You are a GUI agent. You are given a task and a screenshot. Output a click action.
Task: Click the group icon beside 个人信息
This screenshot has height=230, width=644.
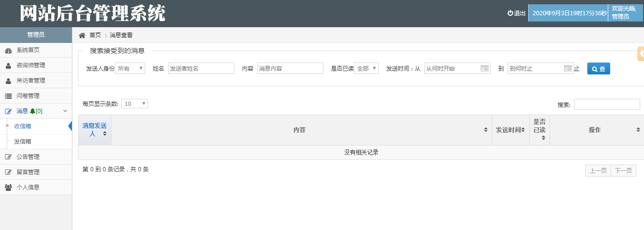click(8, 188)
